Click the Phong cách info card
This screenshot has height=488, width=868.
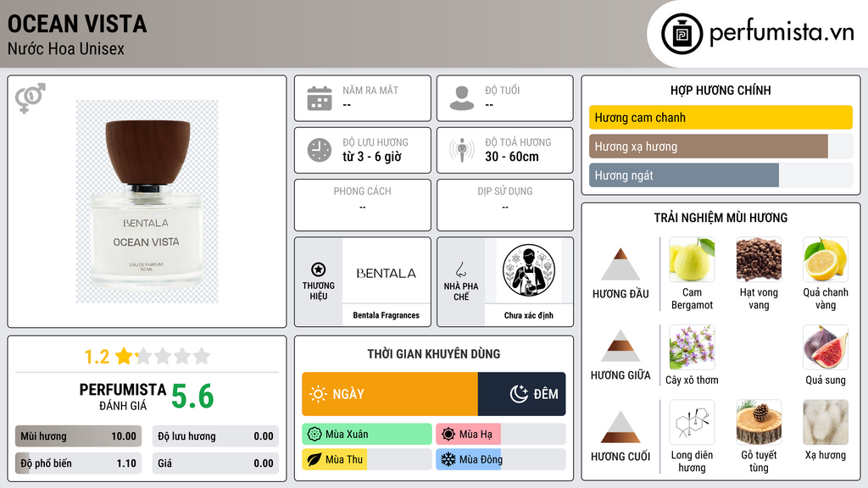[363, 205]
